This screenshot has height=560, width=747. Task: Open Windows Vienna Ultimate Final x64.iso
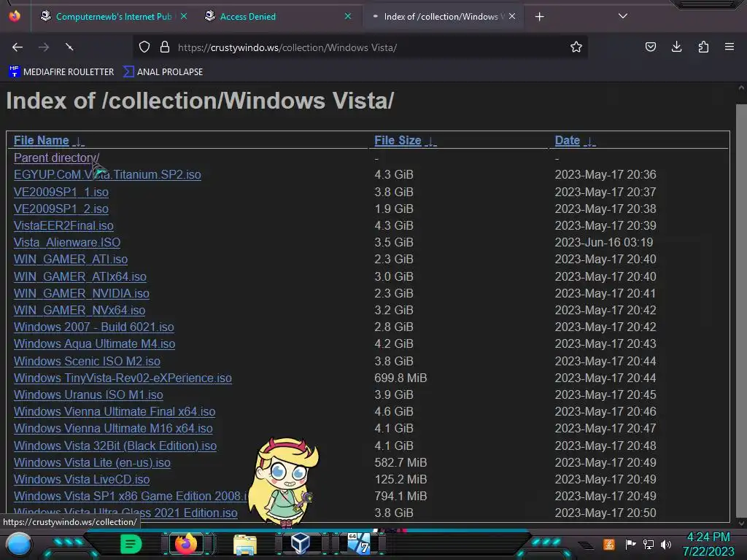(115, 411)
